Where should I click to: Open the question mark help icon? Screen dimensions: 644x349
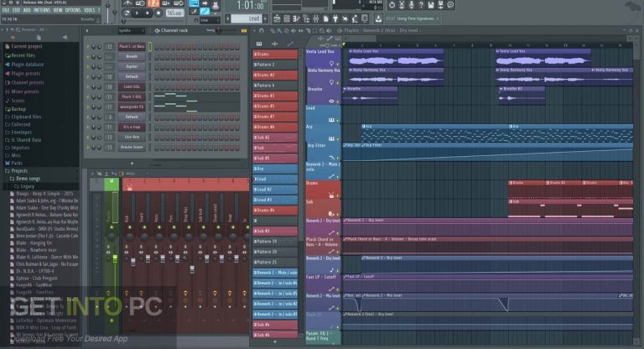(x=421, y=5)
